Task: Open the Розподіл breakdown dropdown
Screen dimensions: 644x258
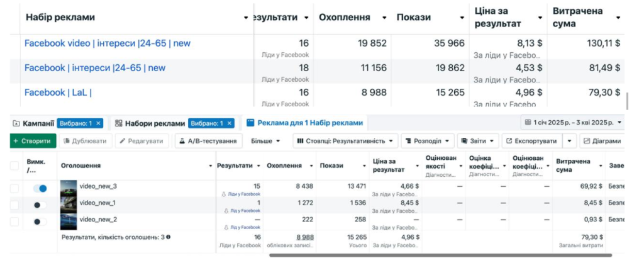Action: pyautogui.click(x=428, y=141)
